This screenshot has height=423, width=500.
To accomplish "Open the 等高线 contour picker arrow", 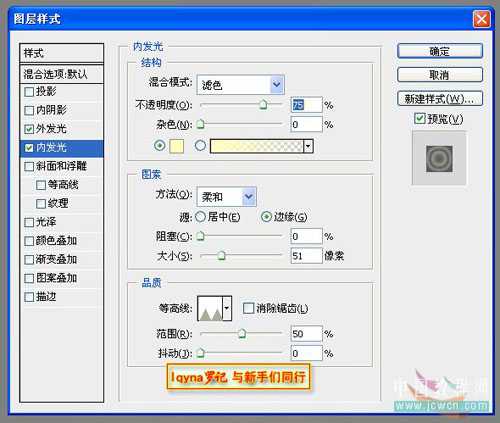I will 227,308.
